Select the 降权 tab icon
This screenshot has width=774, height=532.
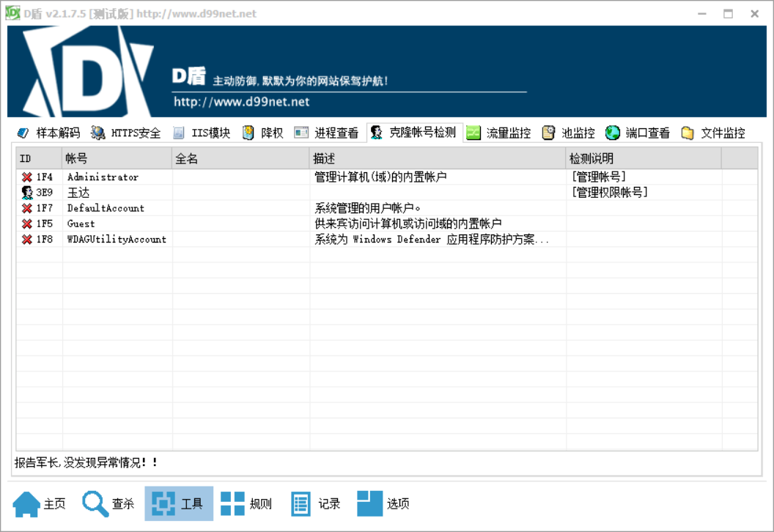[x=248, y=133]
